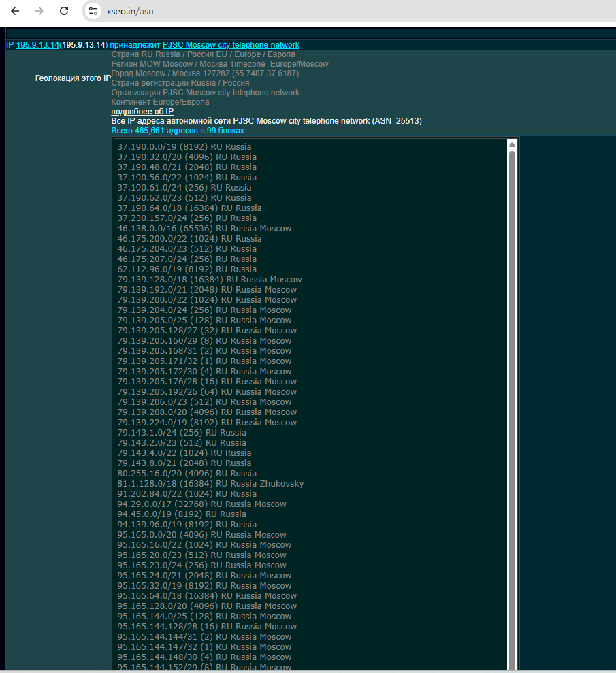Select row 79.143.2.0/23 (512)
Viewport: 616px width, 673px height.
click(x=182, y=443)
